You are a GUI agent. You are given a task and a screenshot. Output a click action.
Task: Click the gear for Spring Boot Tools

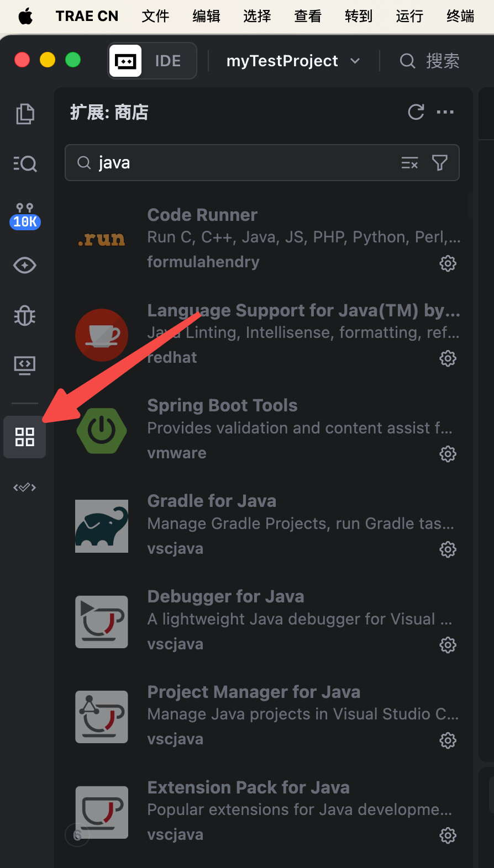point(448,454)
